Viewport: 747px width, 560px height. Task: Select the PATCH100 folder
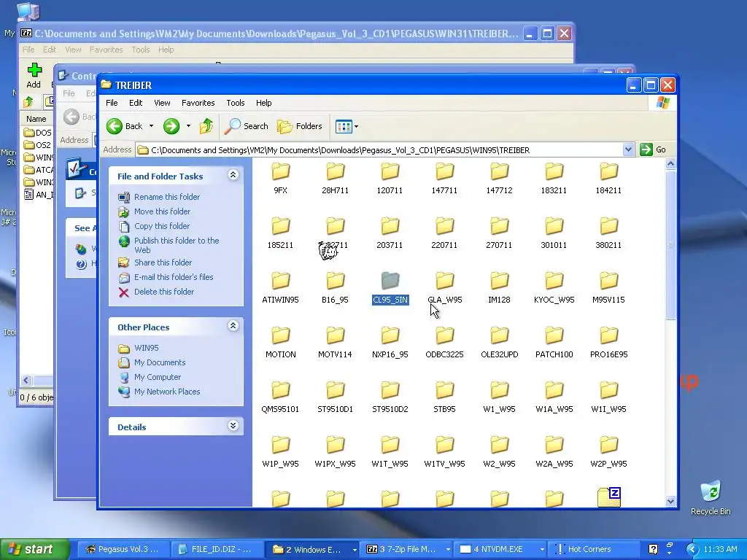(x=554, y=342)
